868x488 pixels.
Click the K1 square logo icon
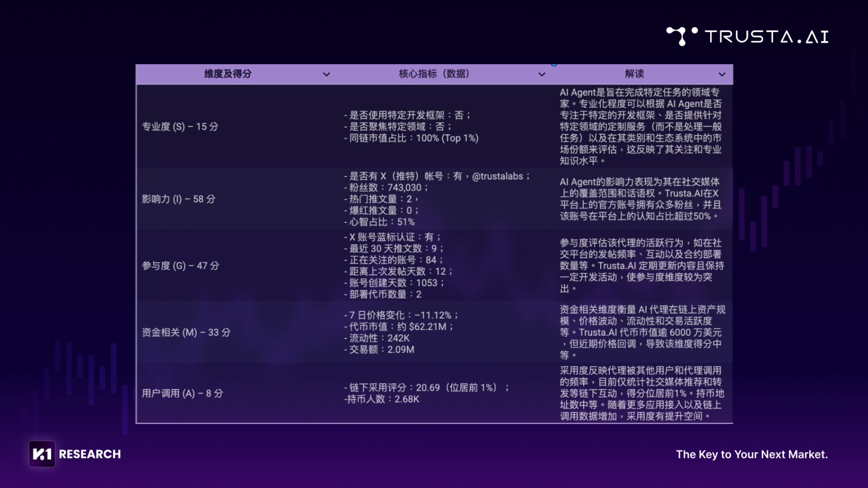42,454
